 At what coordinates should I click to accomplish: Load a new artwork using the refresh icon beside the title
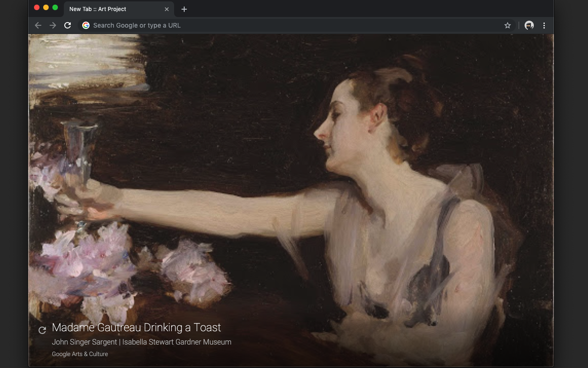click(x=42, y=330)
